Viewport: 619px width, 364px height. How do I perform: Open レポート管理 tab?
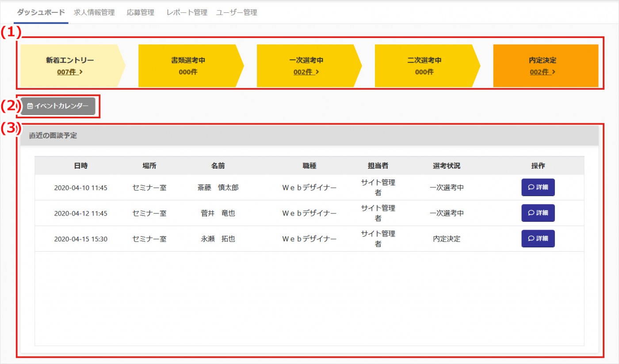[187, 12]
